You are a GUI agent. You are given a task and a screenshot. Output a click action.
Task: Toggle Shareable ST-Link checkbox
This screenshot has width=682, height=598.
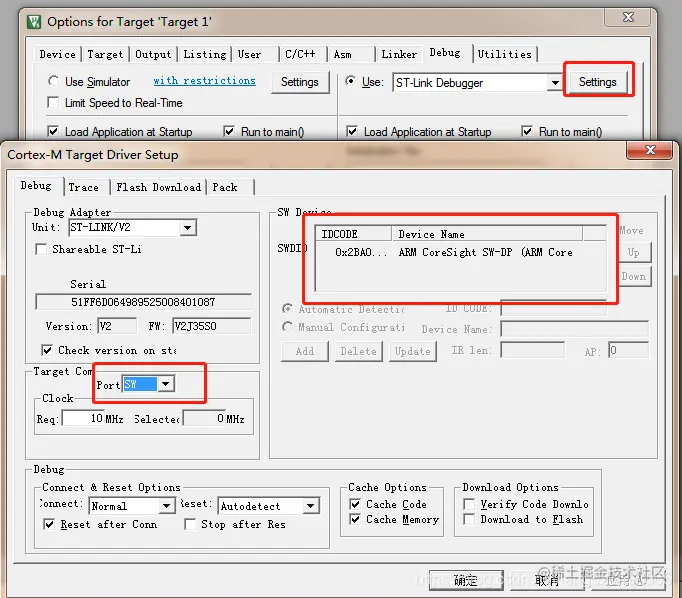(41, 249)
